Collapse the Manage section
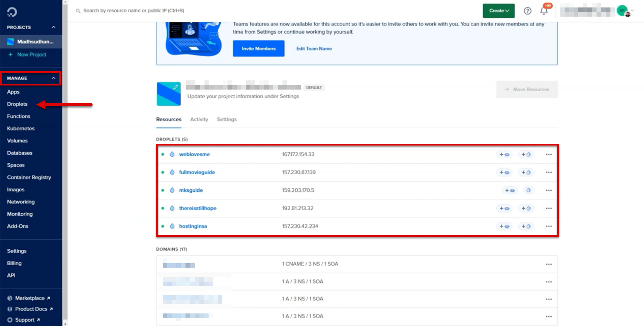The width and height of the screenshot is (644, 326). click(53, 78)
